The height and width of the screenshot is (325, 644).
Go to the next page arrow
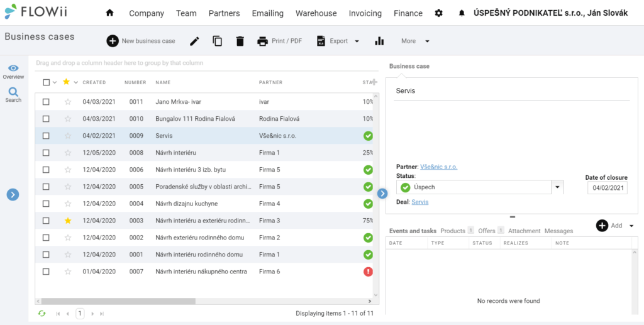click(92, 314)
